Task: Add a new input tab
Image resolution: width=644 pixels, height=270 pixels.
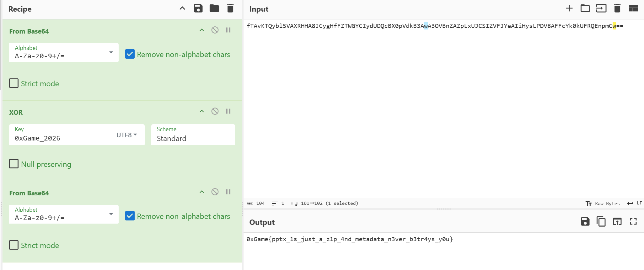Action: tap(569, 8)
